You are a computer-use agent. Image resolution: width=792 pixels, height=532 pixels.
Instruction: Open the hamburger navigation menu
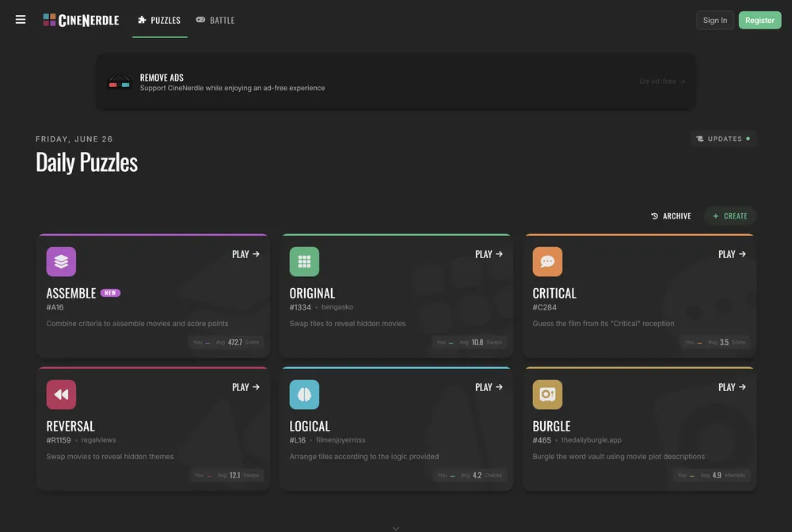tap(21, 20)
